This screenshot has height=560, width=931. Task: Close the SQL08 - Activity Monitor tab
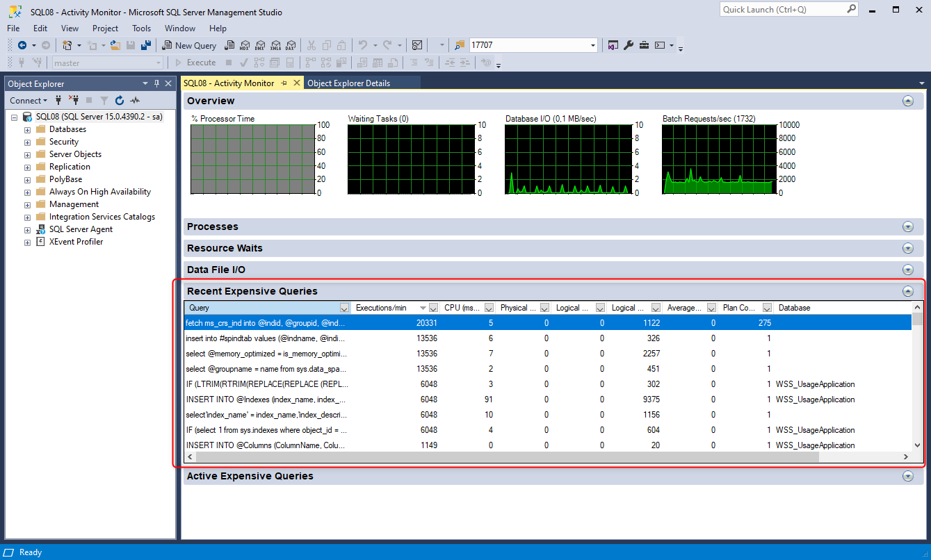297,83
